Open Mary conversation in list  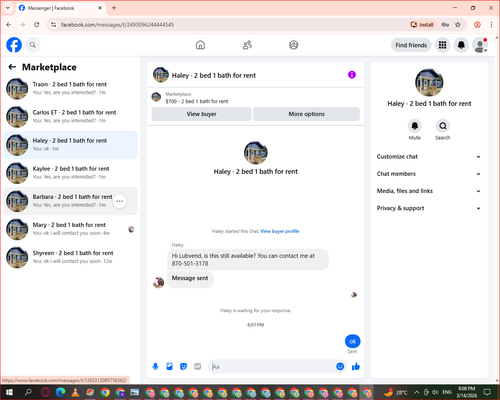tap(70, 229)
